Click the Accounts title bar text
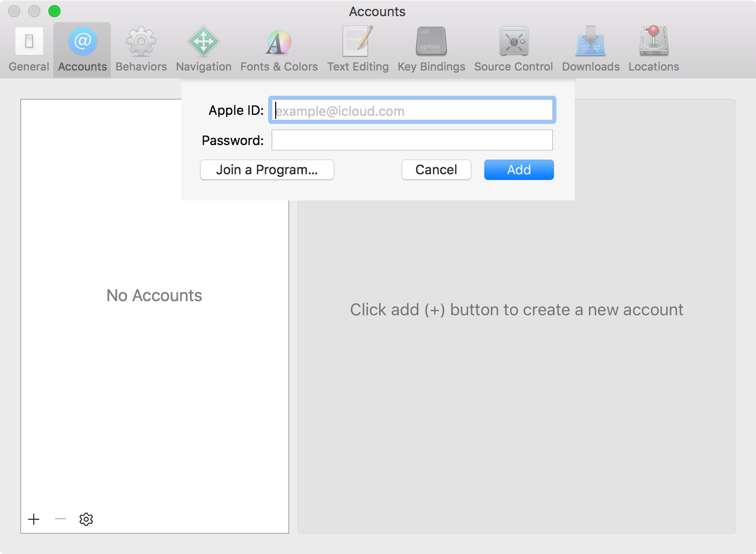Image resolution: width=756 pixels, height=554 pixels. pos(376,11)
